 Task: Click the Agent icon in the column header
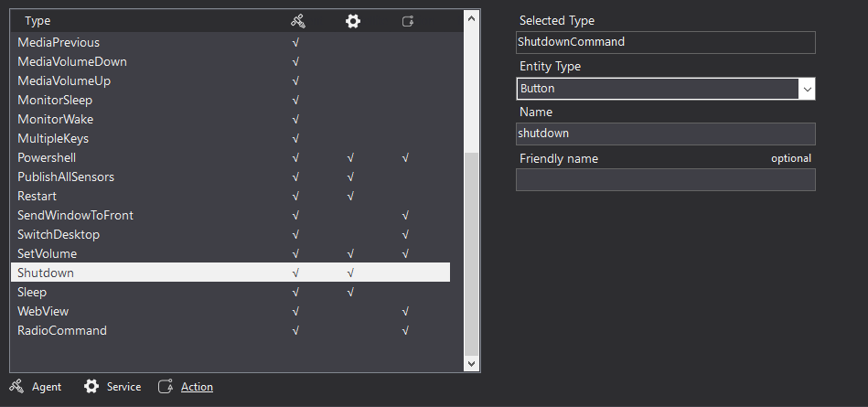[x=295, y=20]
